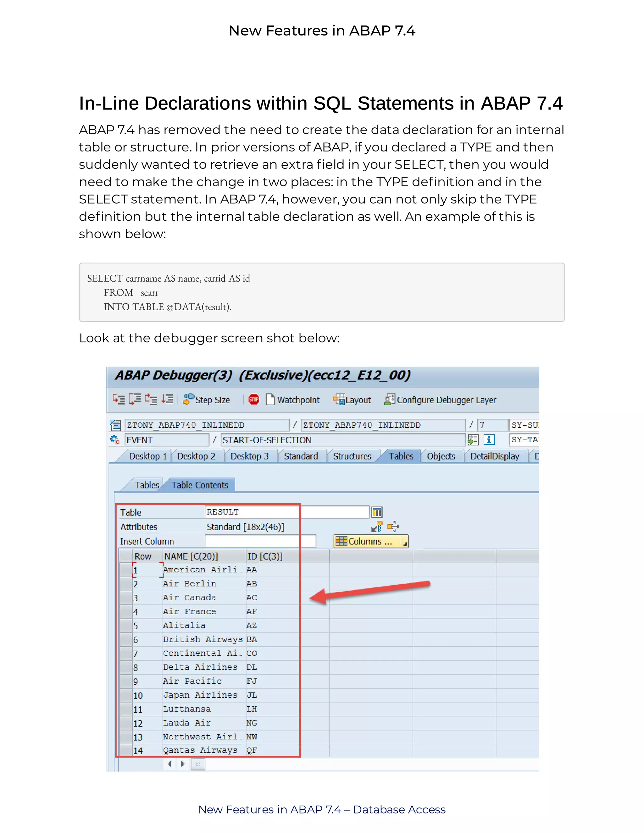This screenshot has height=833, width=644.
Task: Open the Desktop 2 tab
Action: [196, 456]
